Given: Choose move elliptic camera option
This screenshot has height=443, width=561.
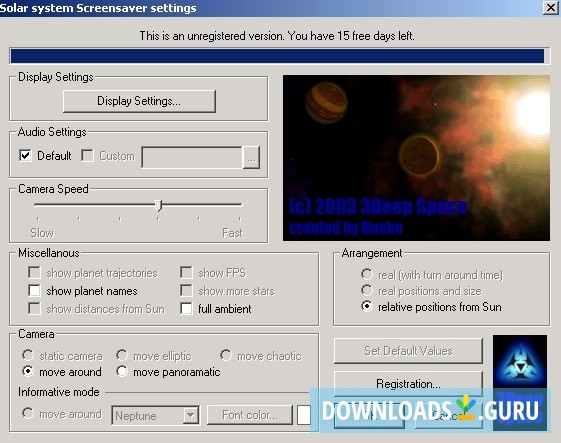Looking at the screenshot, I should (122, 355).
